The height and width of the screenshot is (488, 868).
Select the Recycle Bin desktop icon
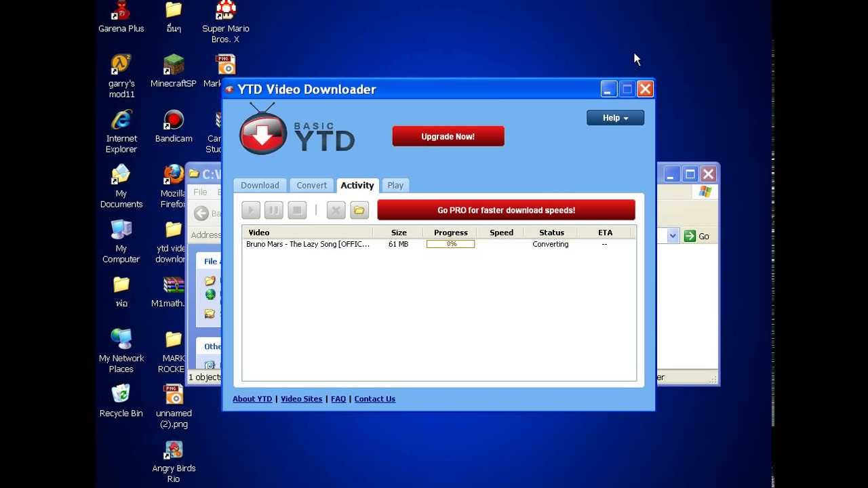tap(121, 401)
